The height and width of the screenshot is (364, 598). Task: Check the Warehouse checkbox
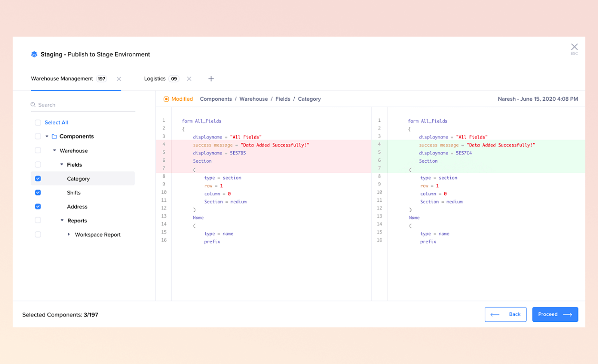tap(38, 150)
